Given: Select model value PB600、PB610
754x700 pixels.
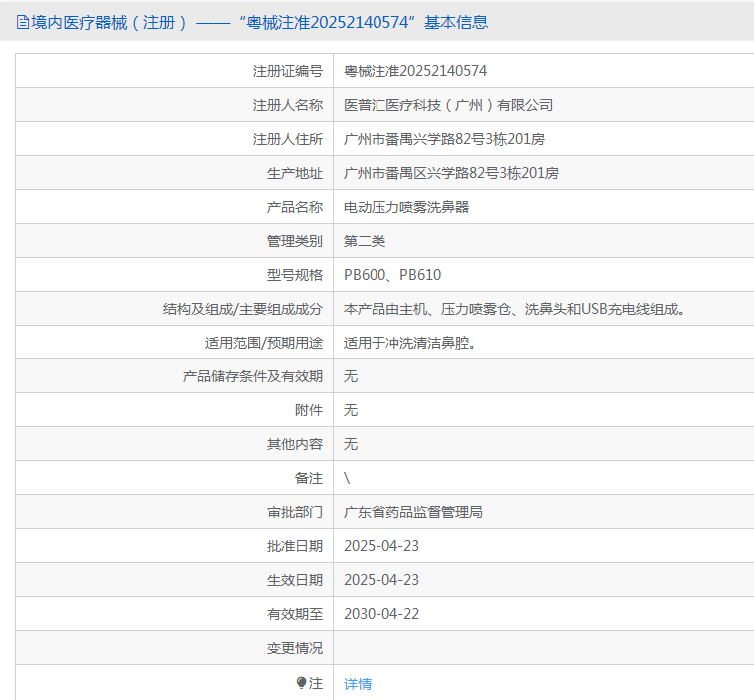Looking at the screenshot, I should pos(392,275).
